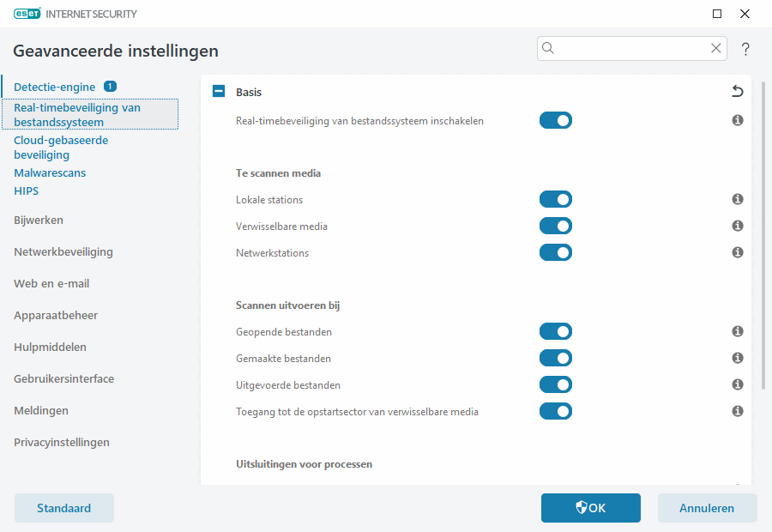772x532 pixels.
Task: Expand the Bijwerken settings category
Action: (x=39, y=221)
